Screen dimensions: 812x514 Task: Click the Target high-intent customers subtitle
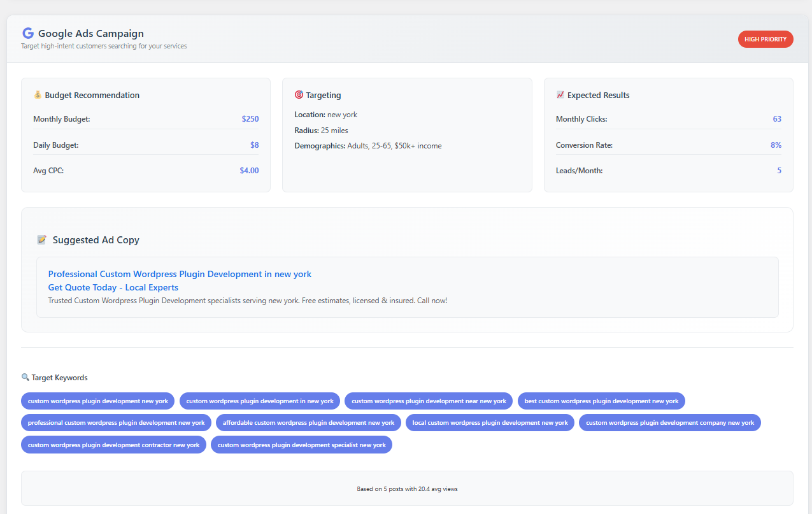tap(104, 46)
